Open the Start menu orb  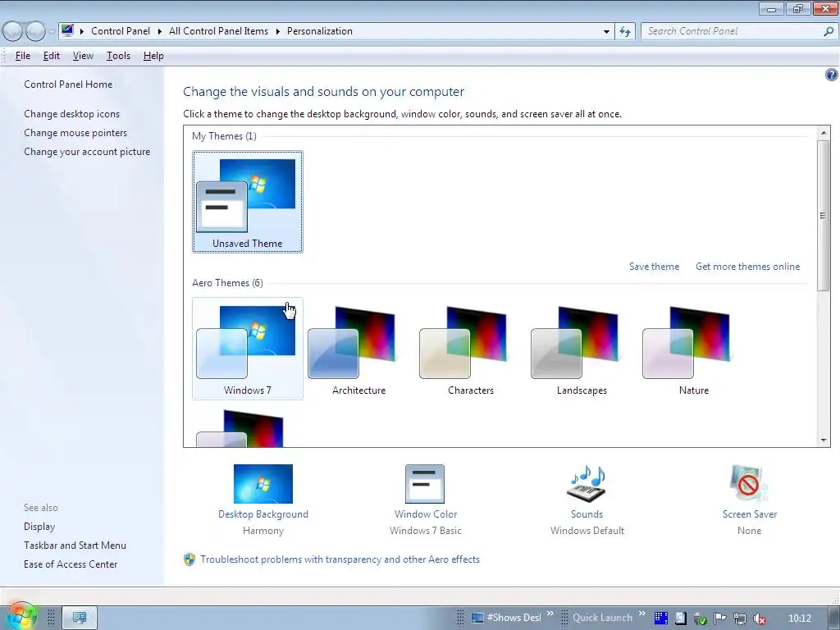[21, 617]
